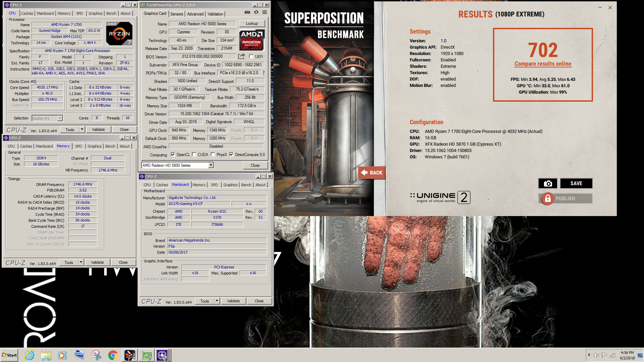Click the DRAM Frequency value field

(x=83, y=184)
